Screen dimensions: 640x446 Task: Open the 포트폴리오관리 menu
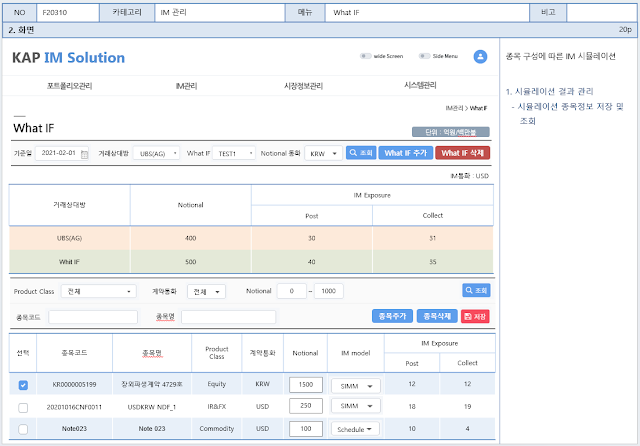69,86
